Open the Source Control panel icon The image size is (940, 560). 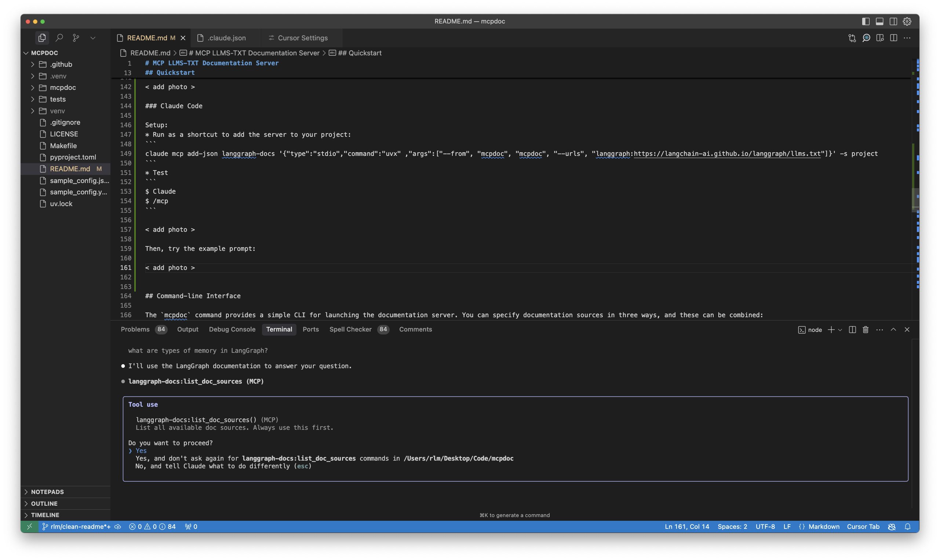pyautogui.click(x=76, y=38)
